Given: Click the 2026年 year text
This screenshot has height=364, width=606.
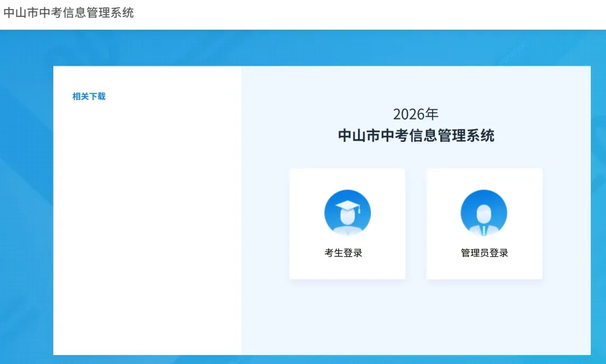Looking at the screenshot, I should click(416, 114).
